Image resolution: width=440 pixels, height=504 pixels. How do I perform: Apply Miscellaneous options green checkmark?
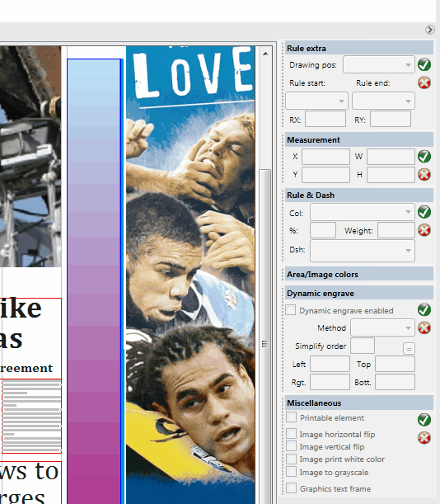click(424, 420)
